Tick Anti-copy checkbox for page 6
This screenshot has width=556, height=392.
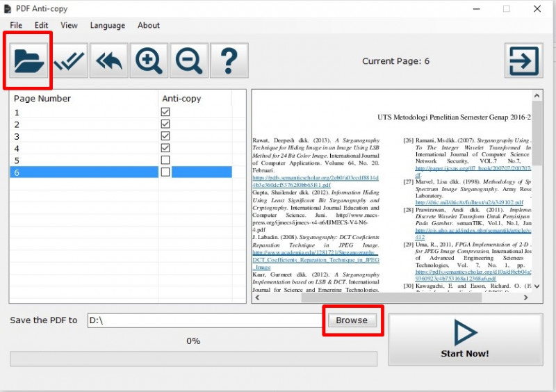pyautogui.click(x=165, y=172)
